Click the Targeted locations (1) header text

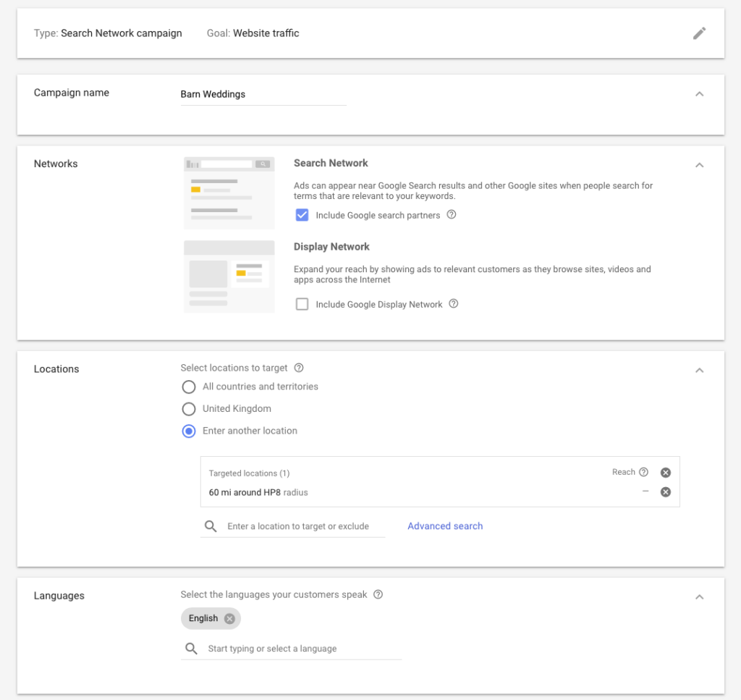click(249, 473)
